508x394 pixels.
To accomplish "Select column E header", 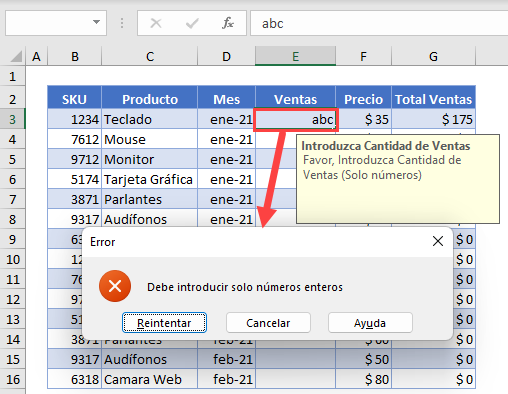I will pos(295,56).
